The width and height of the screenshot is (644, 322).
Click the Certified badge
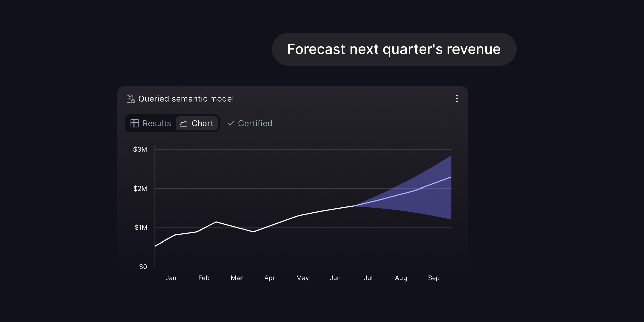point(250,123)
